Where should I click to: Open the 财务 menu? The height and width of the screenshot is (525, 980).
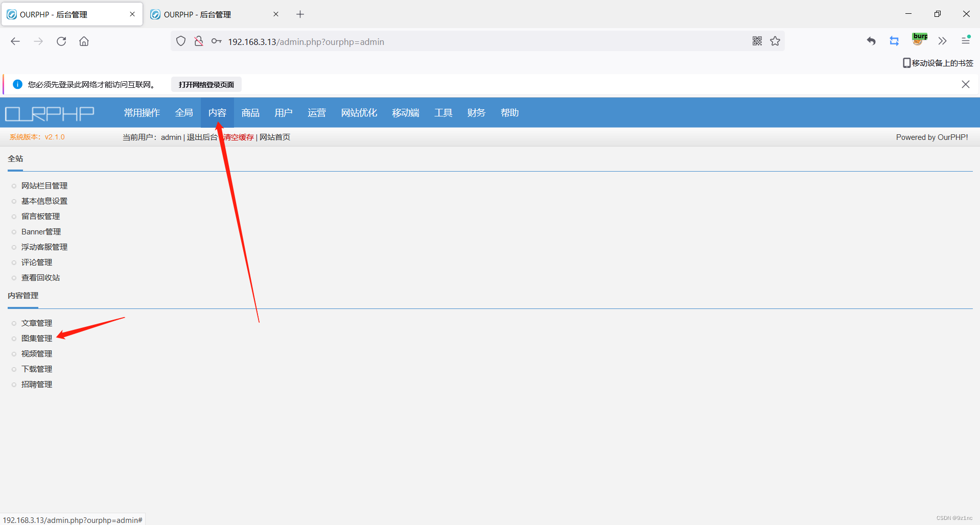coord(476,113)
